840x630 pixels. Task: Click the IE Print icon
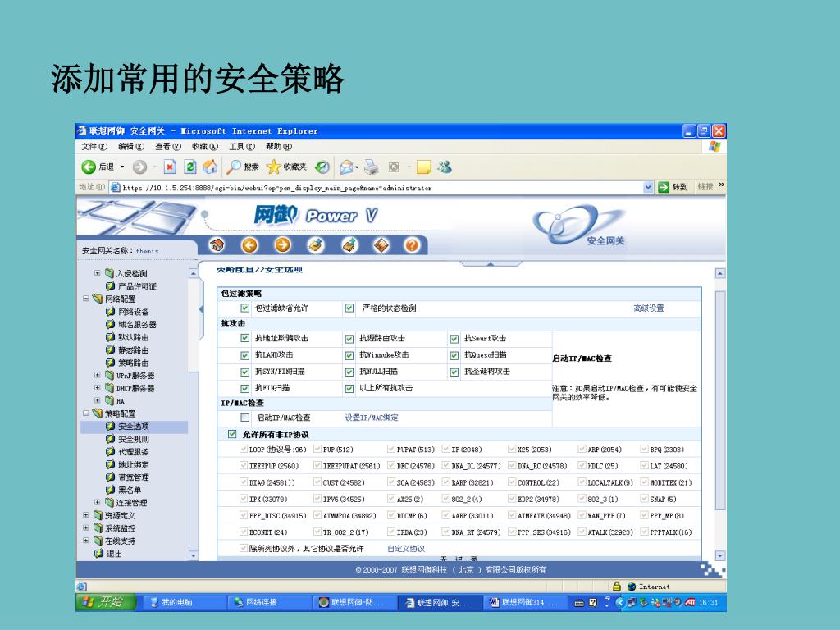click(372, 167)
